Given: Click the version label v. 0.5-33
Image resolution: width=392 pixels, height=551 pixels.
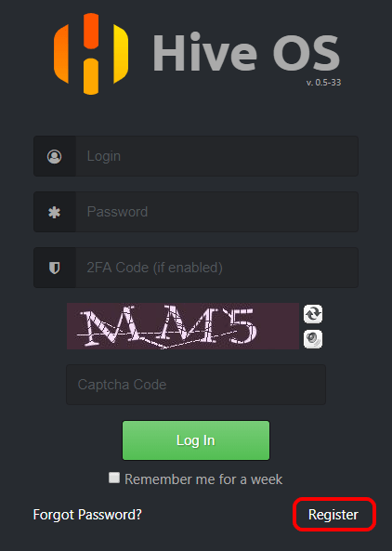Looking at the screenshot, I should click(x=323, y=83).
